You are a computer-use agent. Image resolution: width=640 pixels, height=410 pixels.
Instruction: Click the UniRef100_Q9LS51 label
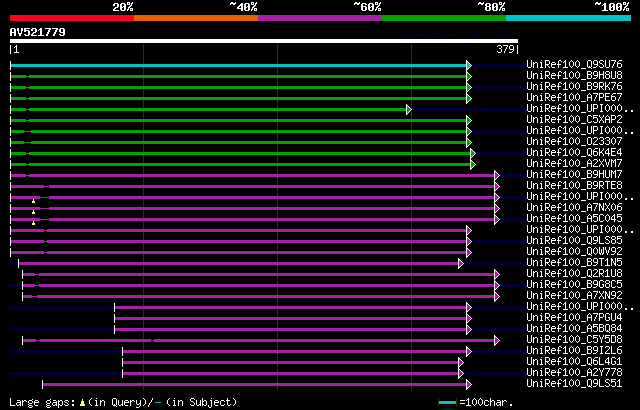click(574, 383)
